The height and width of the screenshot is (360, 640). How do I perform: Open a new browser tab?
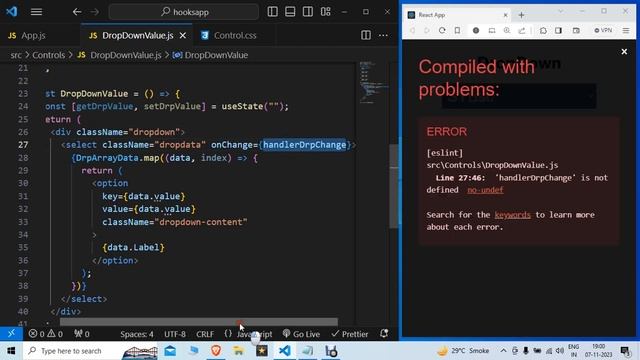click(x=521, y=15)
